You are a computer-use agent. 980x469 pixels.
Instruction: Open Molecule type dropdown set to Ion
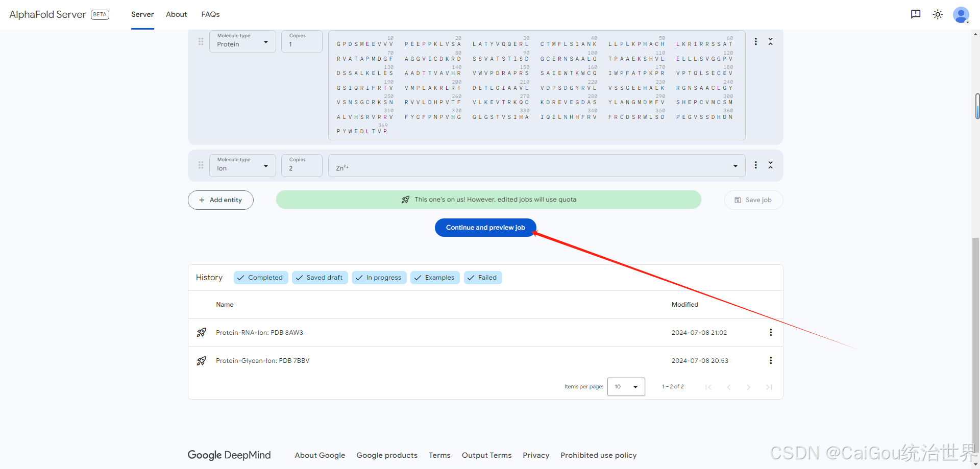pyautogui.click(x=242, y=165)
